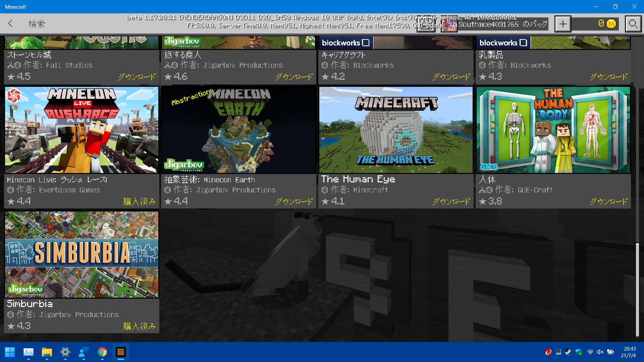Open the Simburbia pack thumbnail
The image size is (644, 362).
[82, 254]
